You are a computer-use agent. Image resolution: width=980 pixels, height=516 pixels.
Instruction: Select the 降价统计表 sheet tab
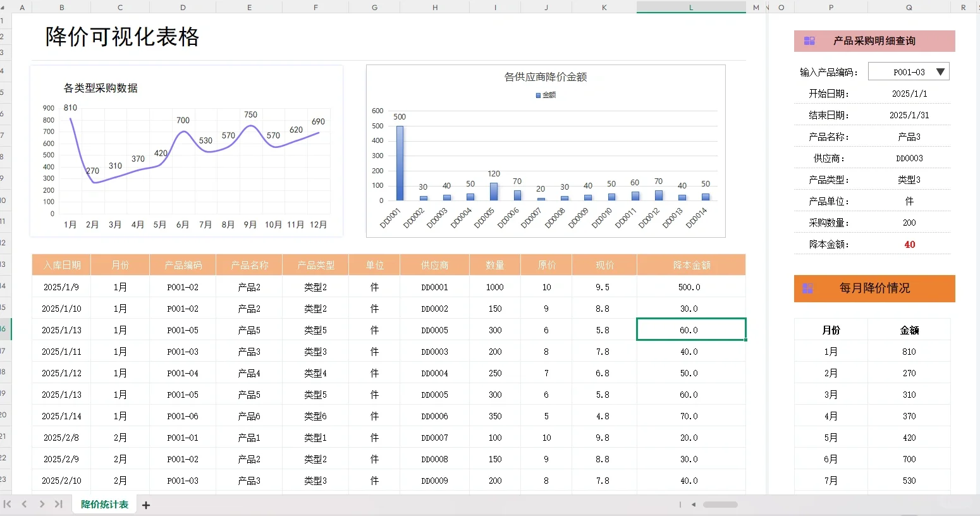tap(103, 504)
